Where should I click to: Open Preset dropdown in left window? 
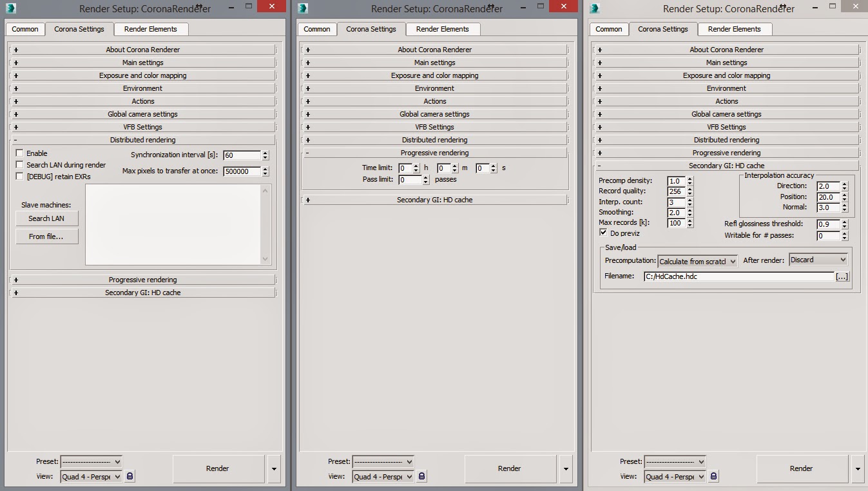coord(91,461)
